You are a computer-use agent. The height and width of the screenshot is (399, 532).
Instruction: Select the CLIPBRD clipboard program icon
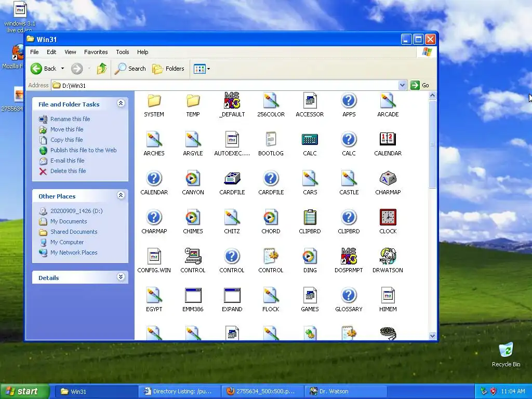pyautogui.click(x=310, y=218)
